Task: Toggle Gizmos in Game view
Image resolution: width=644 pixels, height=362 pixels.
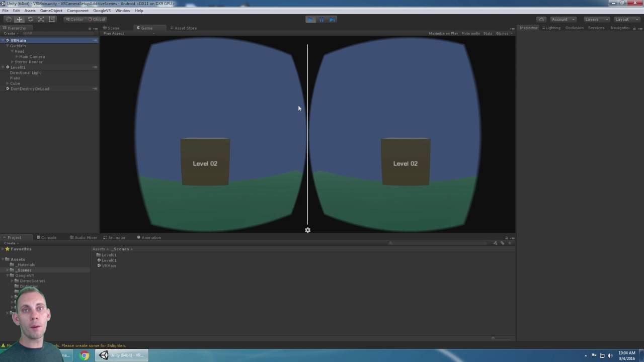Action: pyautogui.click(x=503, y=34)
